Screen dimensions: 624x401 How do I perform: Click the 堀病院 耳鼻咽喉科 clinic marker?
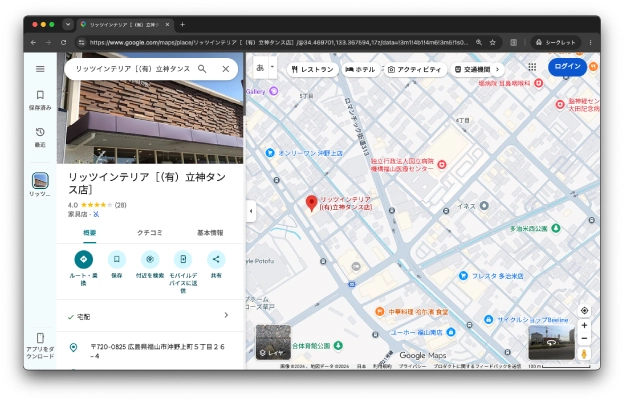coord(538,83)
